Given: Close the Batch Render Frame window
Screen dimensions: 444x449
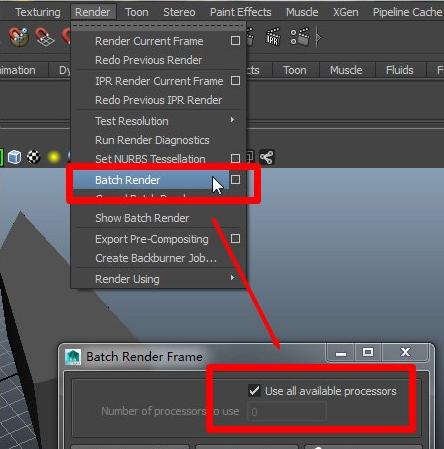Looking at the screenshot, I should [x=405, y=353].
